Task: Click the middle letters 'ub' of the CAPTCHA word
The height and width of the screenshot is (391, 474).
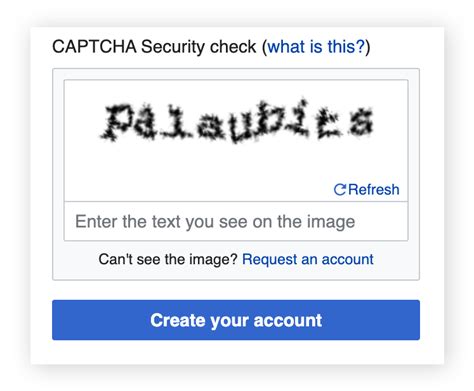Action: point(254,123)
